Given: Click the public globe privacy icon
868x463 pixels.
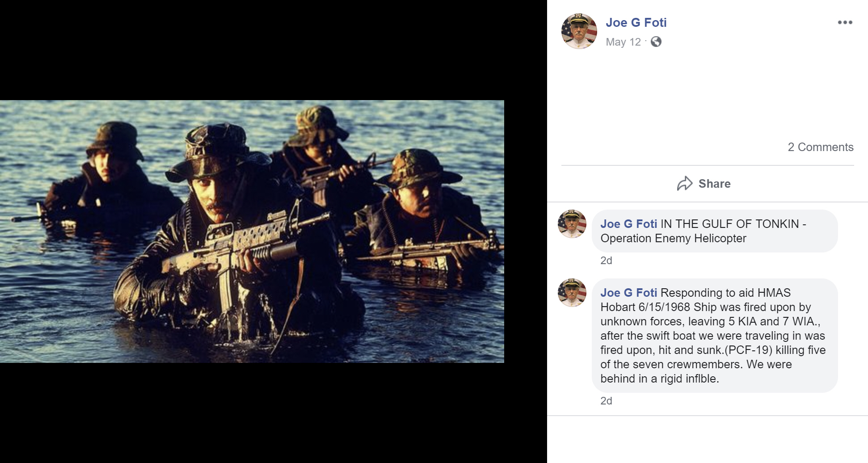Looking at the screenshot, I should 656,42.
